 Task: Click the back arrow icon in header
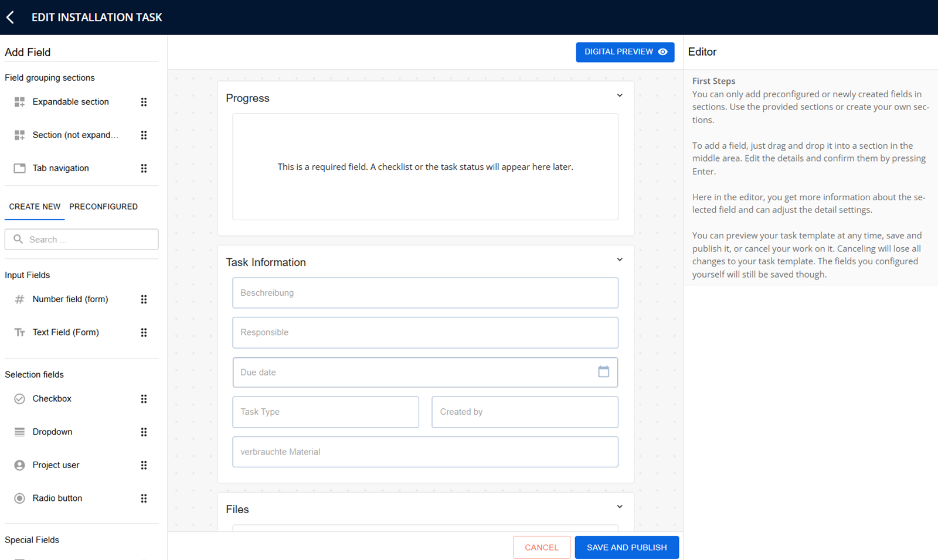tap(10, 18)
